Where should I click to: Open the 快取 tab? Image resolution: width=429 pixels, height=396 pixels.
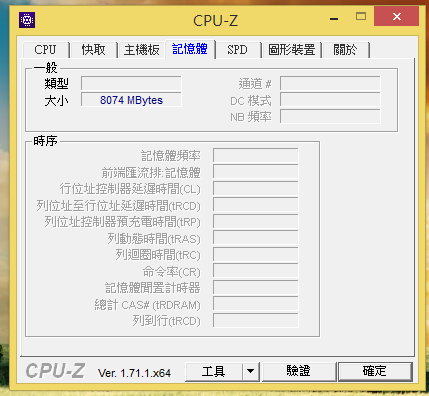click(x=94, y=50)
